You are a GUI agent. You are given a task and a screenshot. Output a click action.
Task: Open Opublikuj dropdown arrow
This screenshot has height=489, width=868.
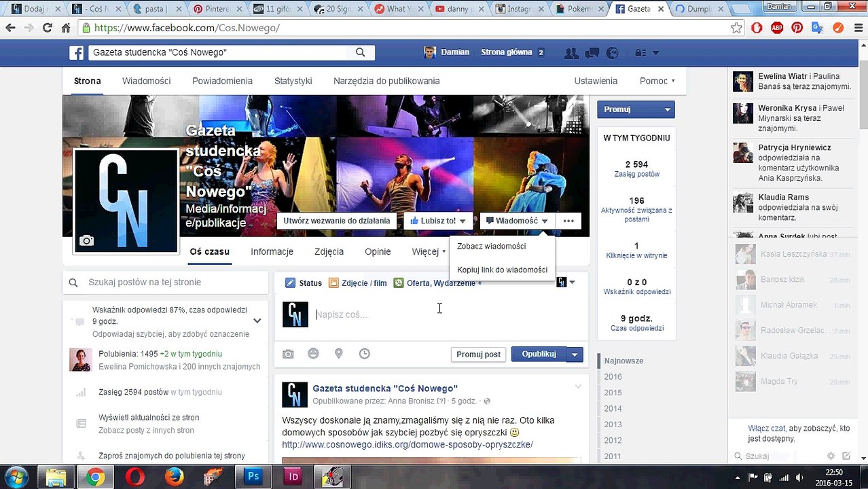(x=575, y=355)
